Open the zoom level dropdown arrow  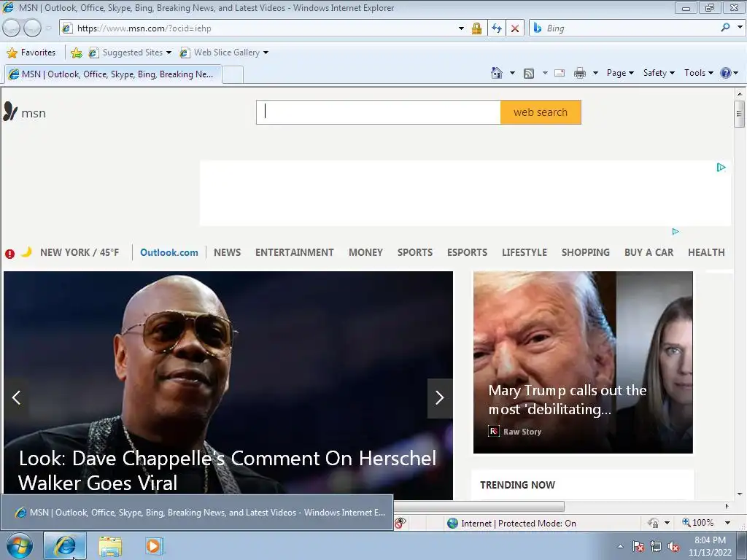(727, 523)
